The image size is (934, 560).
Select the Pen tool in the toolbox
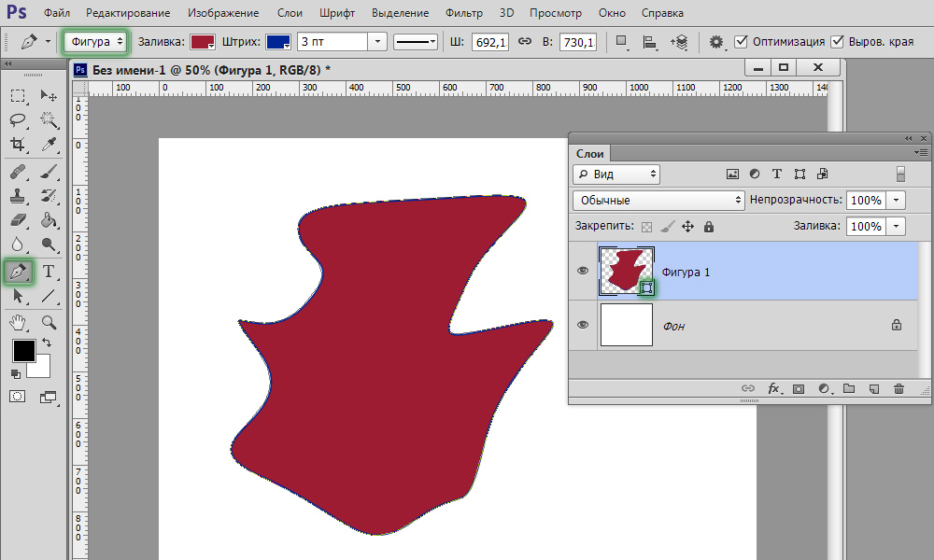(18, 272)
